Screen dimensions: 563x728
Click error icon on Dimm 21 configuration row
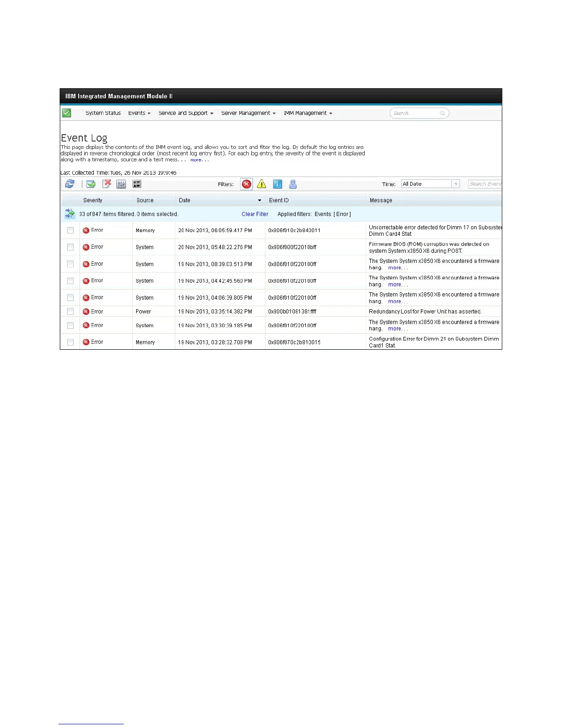86,342
